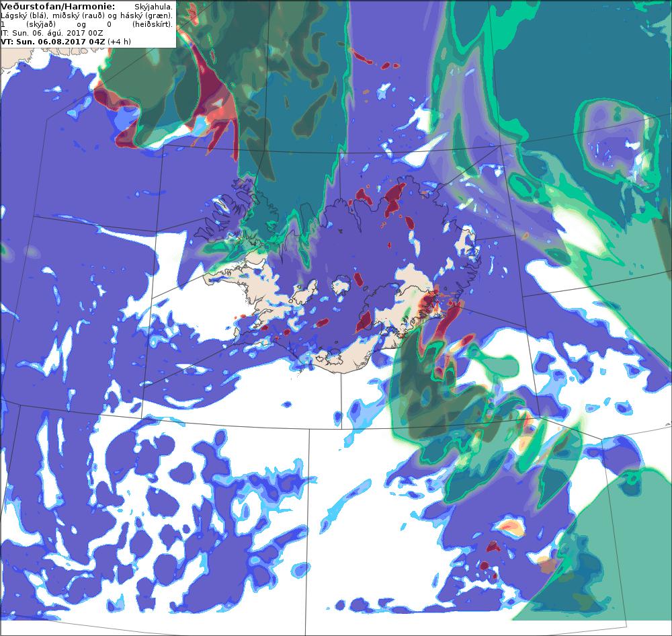The height and width of the screenshot is (636, 672).
Task: Click the '1 (skýjað) og 0 (heiðskírt)' legend line
Action: (87, 24)
